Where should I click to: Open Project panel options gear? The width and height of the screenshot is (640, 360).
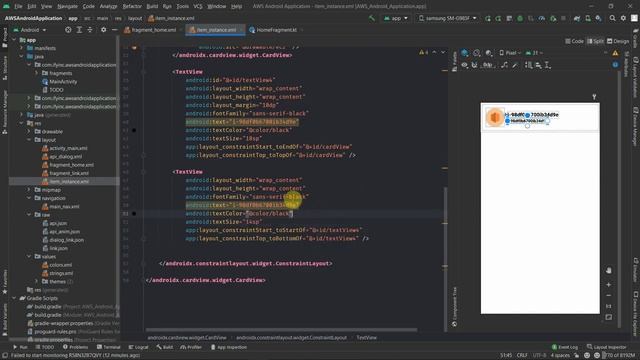point(103,30)
